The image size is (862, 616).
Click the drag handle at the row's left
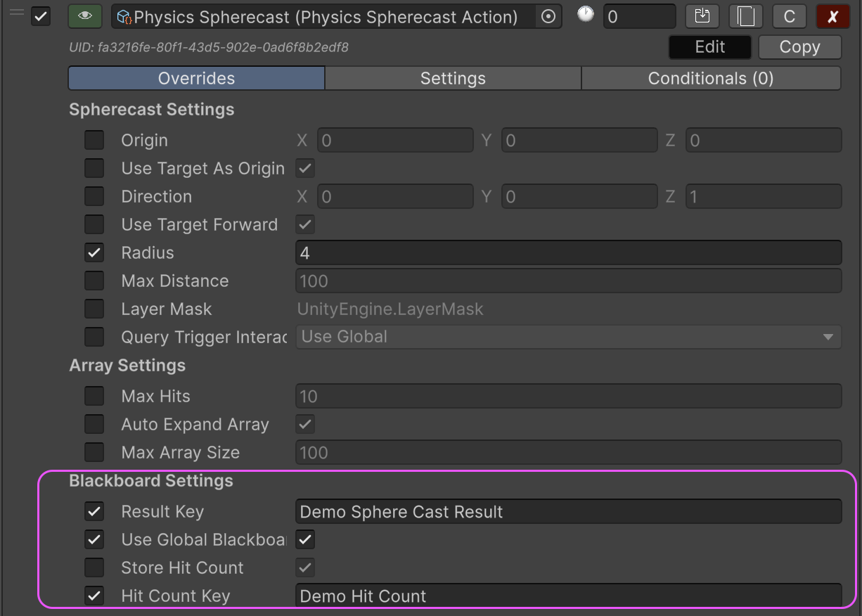point(15,13)
